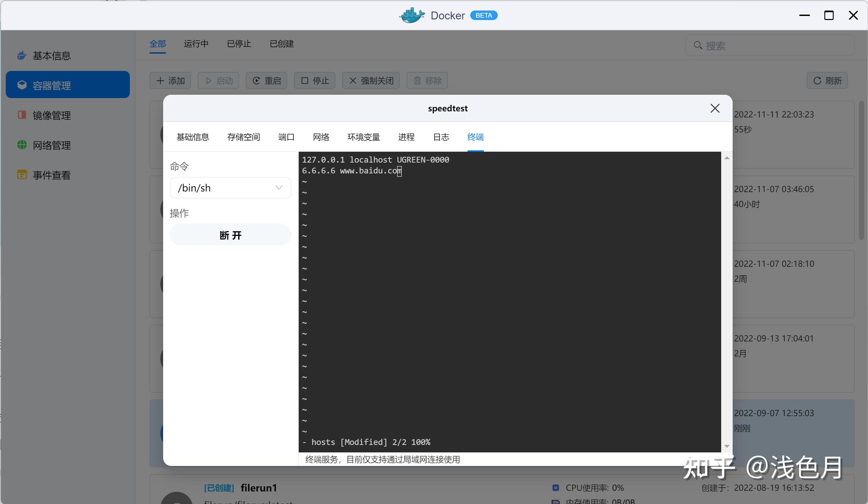Add a new container with the 添加 plus icon
The image size is (868, 504).
pos(160,80)
